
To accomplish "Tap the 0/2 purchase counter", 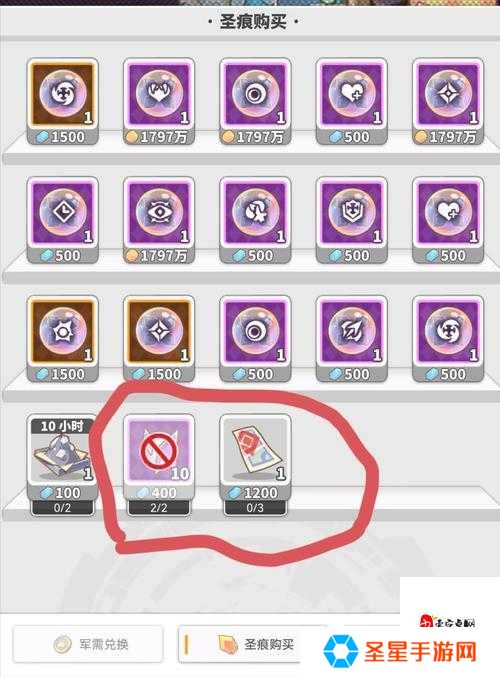I will [x=63, y=508].
